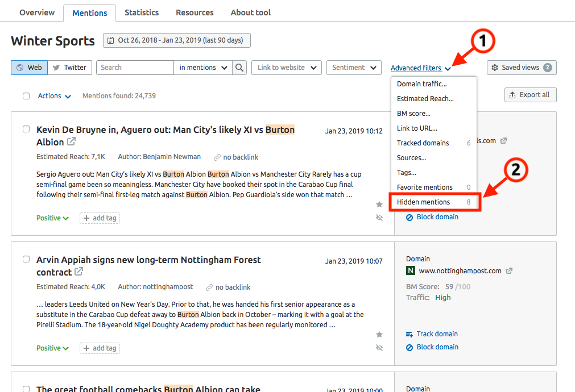Screen dimensions: 575x392
Task: Select Hidden mentions filter
Action: pos(435,202)
